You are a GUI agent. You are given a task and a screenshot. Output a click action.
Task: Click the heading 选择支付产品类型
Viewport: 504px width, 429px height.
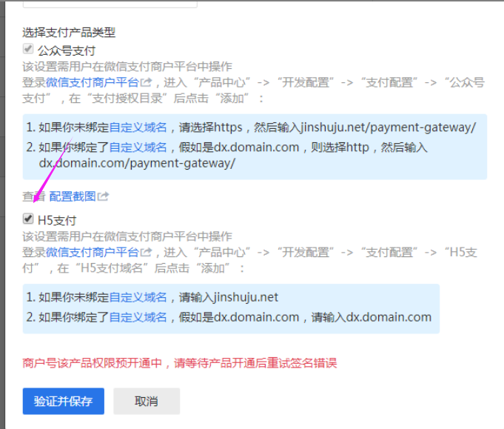(x=69, y=33)
